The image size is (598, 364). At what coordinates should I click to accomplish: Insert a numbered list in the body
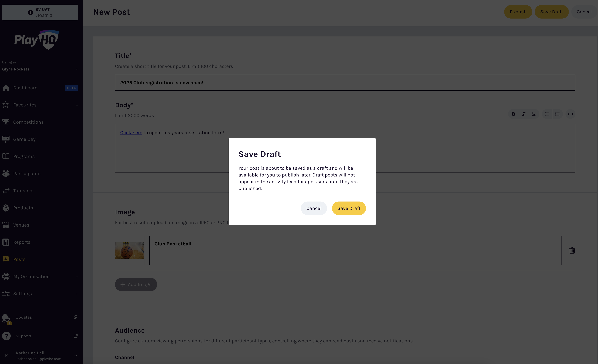coord(558,114)
